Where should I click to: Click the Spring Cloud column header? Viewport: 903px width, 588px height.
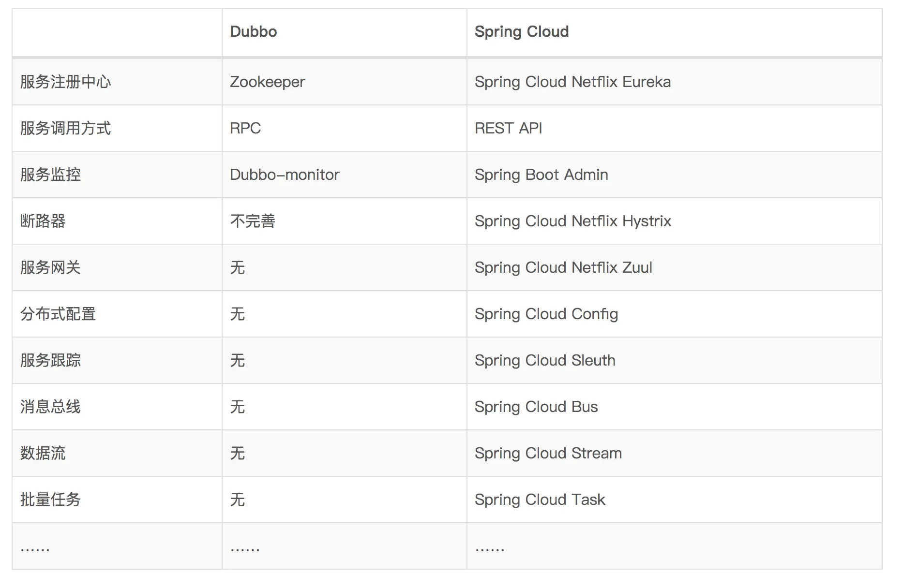point(521,31)
